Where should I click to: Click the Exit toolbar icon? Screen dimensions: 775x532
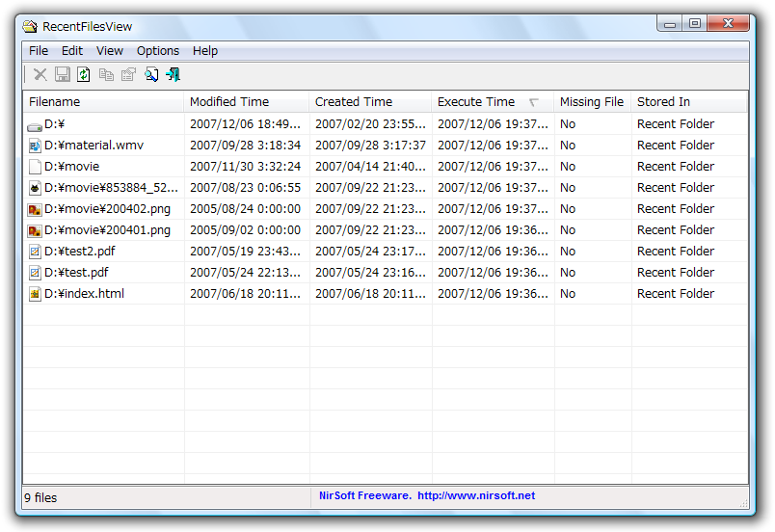tap(173, 74)
